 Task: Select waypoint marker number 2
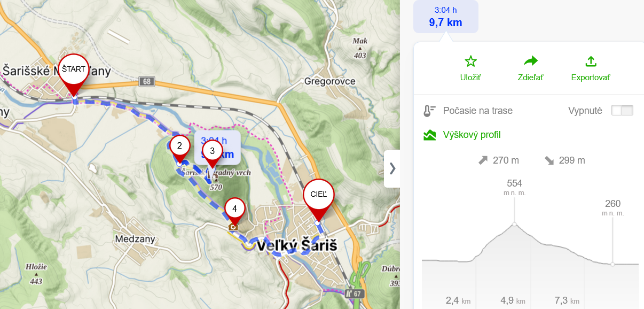179,145
